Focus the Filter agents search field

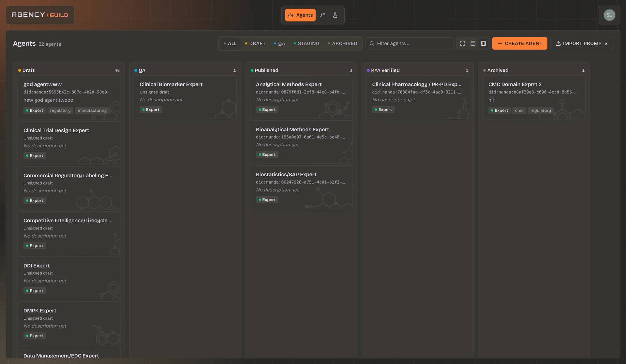tap(410, 43)
